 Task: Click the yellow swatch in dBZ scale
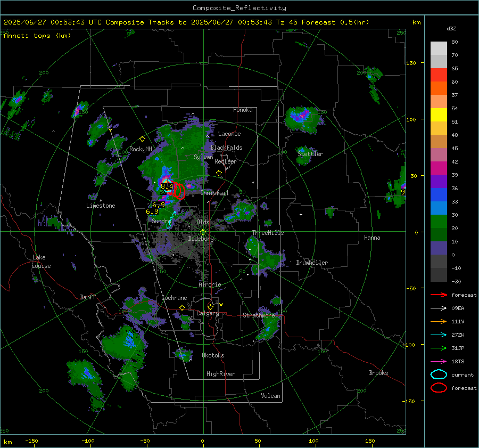point(439,115)
